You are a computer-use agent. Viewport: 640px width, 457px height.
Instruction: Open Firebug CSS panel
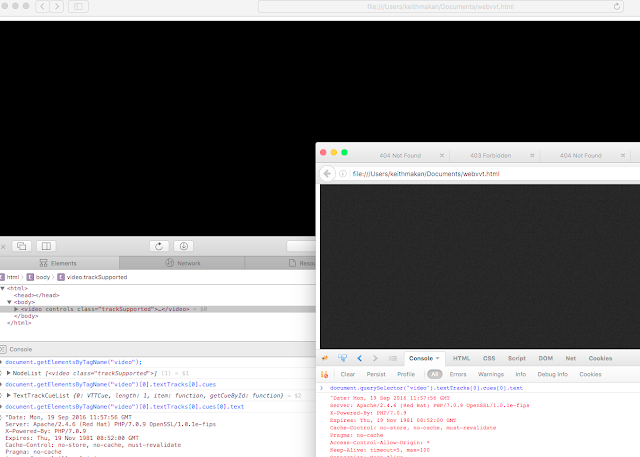(489, 358)
